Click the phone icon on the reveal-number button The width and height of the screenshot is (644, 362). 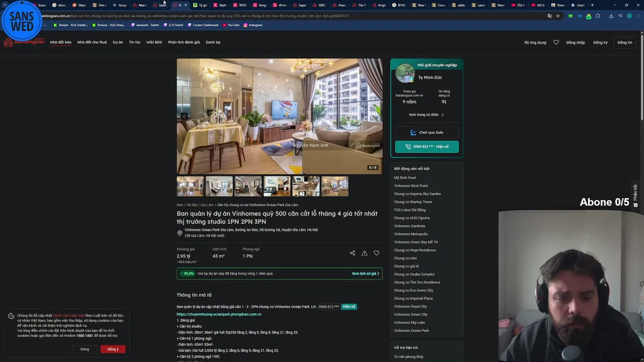(x=408, y=146)
